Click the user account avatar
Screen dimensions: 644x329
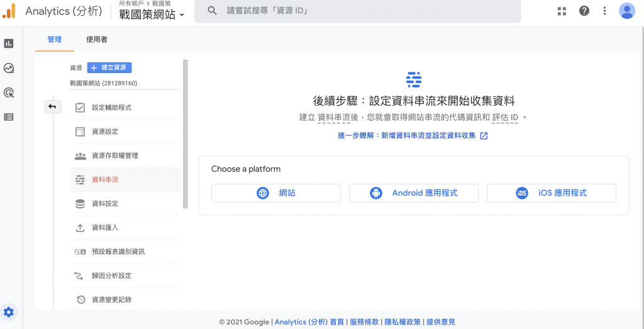[627, 11]
